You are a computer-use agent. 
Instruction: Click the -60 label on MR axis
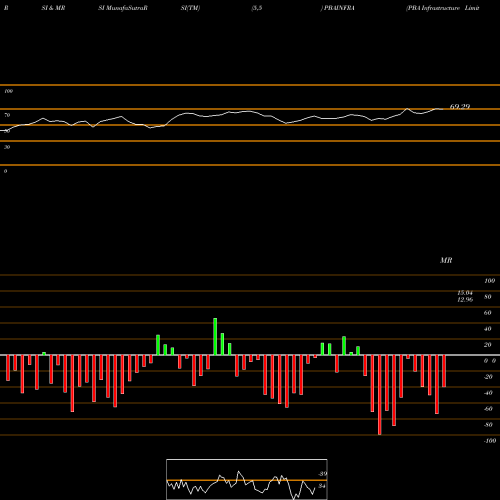pyautogui.click(x=487, y=409)
